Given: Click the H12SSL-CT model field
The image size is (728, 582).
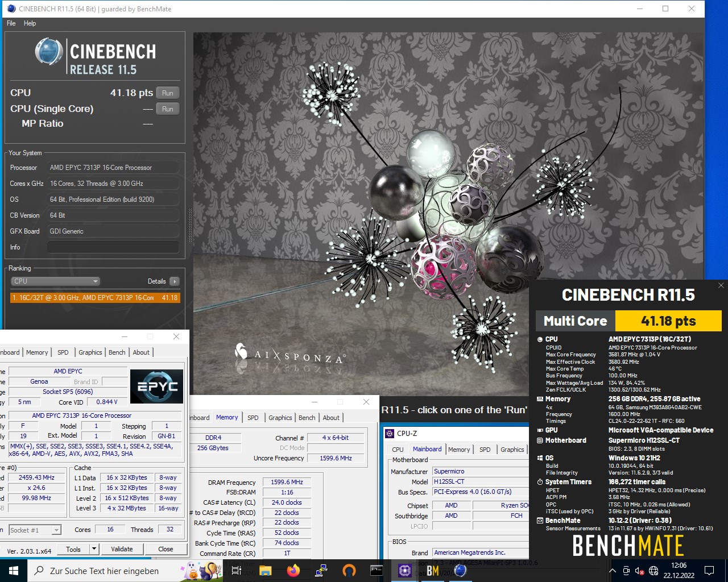Looking at the screenshot, I should (x=481, y=481).
